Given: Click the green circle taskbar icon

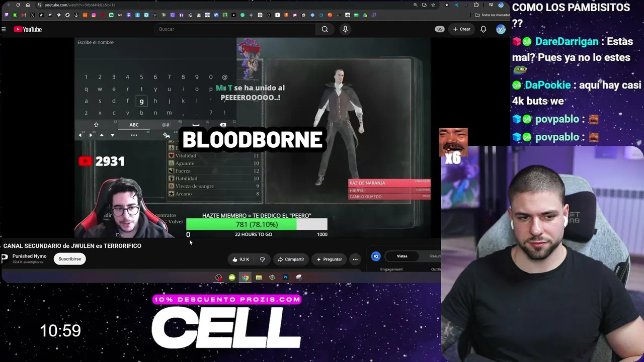Looking at the screenshot, I should (232, 278).
